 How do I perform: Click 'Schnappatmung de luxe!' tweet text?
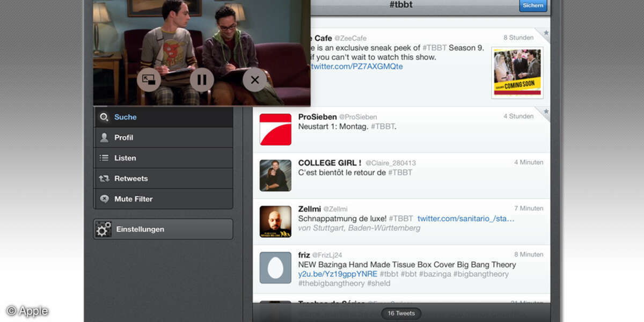[342, 219]
